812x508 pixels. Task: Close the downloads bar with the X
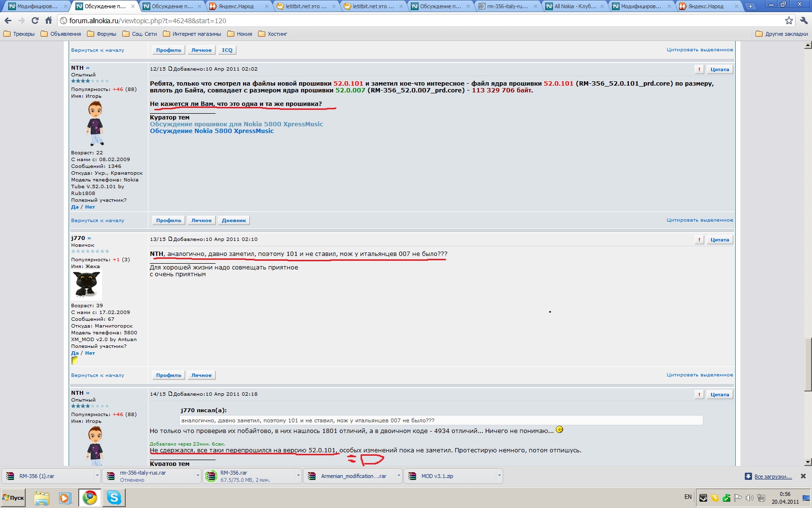tap(803, 476)
